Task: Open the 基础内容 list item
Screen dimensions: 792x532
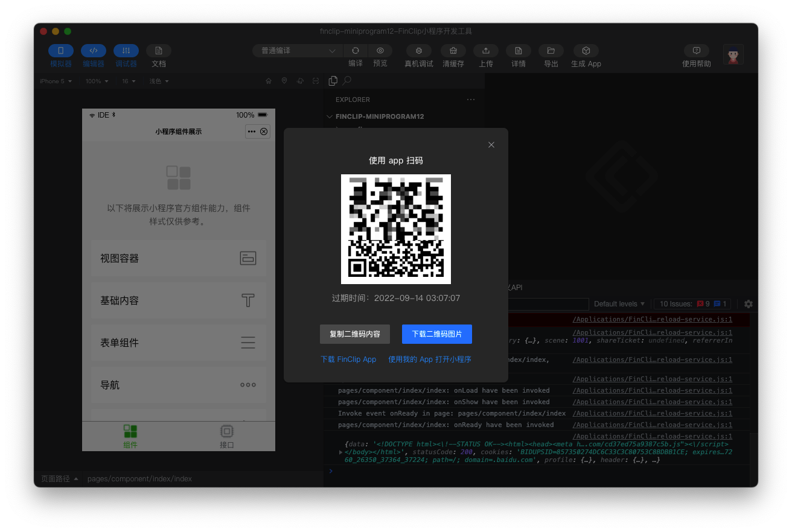Action: click(x=179, y=300)
